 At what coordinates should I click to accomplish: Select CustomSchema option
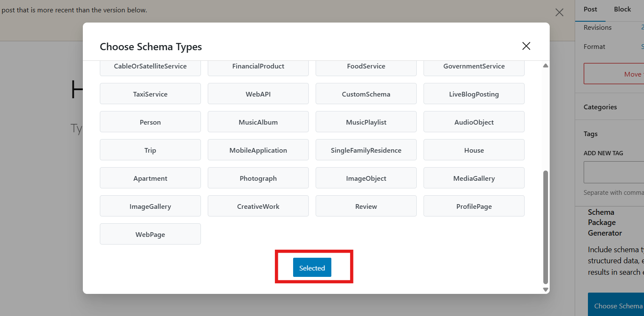(366, 94)
